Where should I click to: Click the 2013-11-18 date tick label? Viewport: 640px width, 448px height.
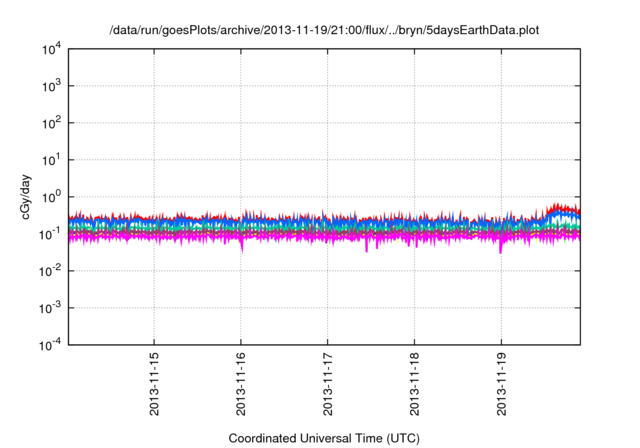pyautogui.click(x=415, y=384)
